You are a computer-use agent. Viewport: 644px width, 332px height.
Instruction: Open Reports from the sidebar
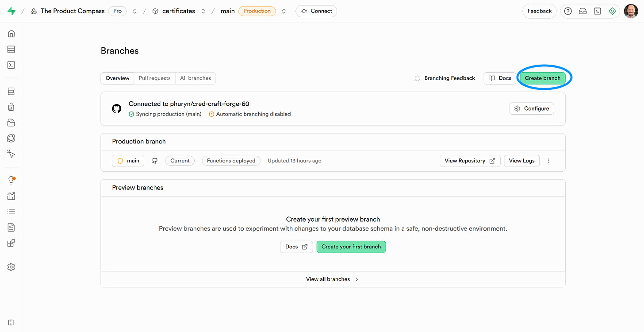11,195
